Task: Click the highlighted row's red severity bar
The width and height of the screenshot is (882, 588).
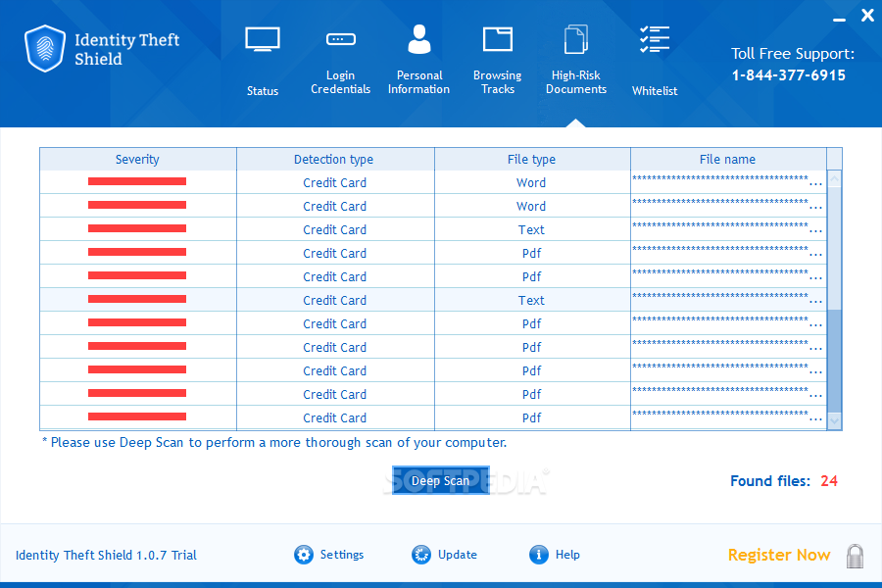Action: click(x=137, y=299)
